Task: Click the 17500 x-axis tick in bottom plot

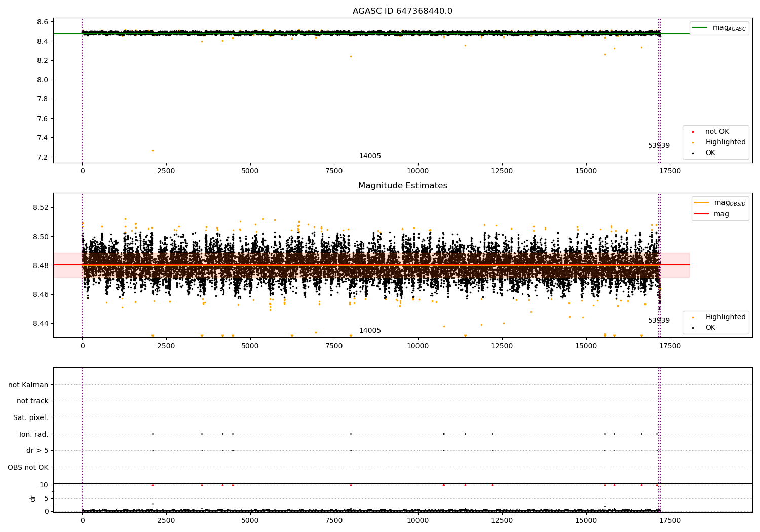Action: tap(670, 520)
